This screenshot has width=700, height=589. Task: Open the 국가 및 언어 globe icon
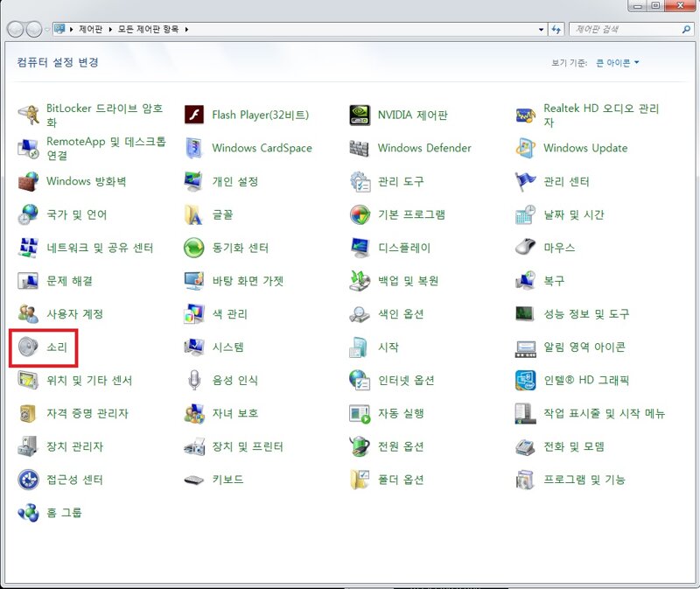coord(28,214)
